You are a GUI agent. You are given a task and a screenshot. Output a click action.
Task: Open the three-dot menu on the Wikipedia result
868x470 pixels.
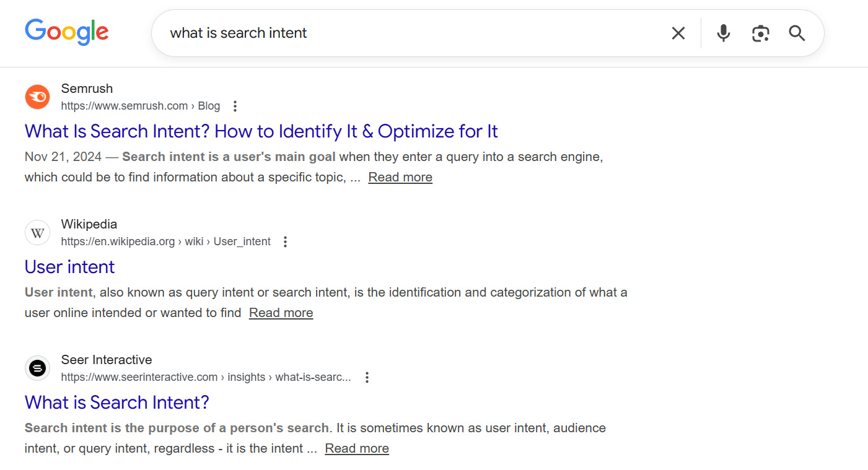point(285,242)
